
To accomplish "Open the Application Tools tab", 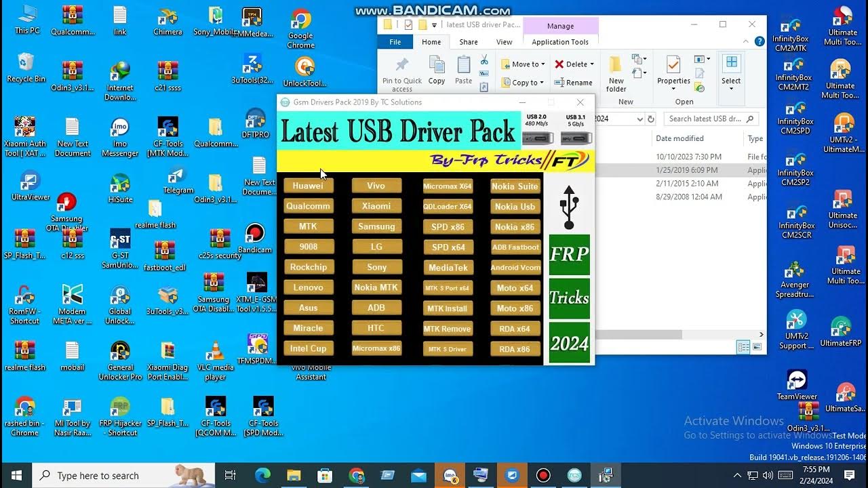I will (x=560, y=42).
